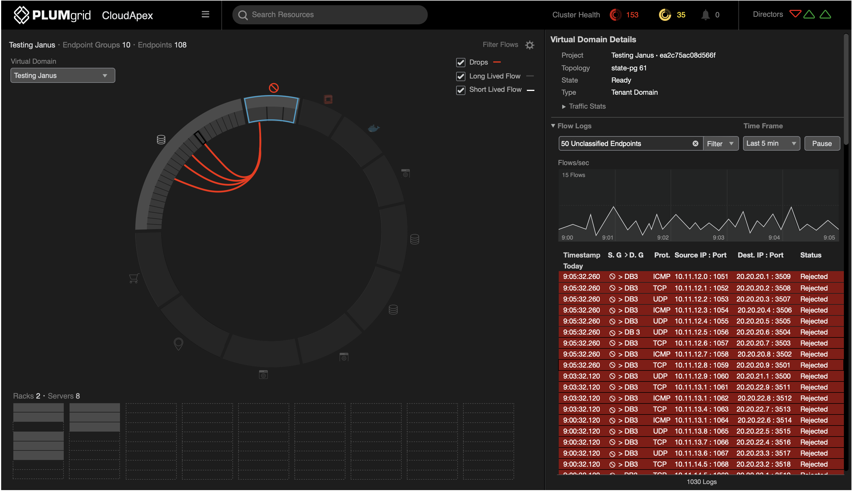Image resolution: width=852 pixels, height=504 pixels.
Task: Click the shopping cart endpoint group icon
Action: point(134,278)
